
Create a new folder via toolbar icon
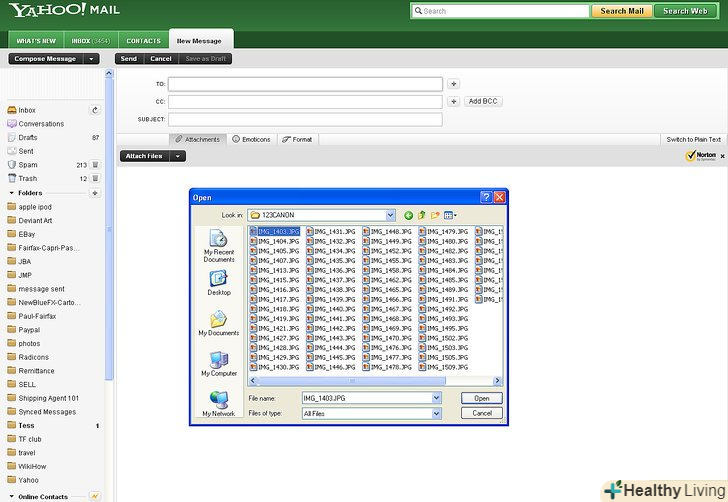click(x=436, y=215)
